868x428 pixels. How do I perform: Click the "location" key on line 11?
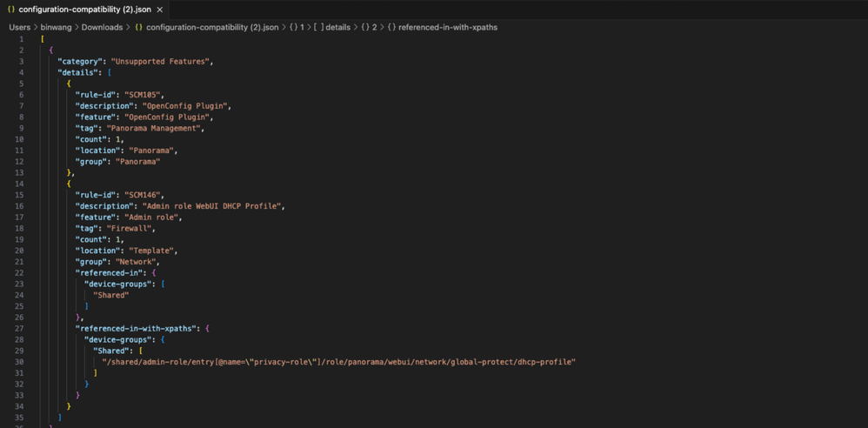[x=97, y=150]
